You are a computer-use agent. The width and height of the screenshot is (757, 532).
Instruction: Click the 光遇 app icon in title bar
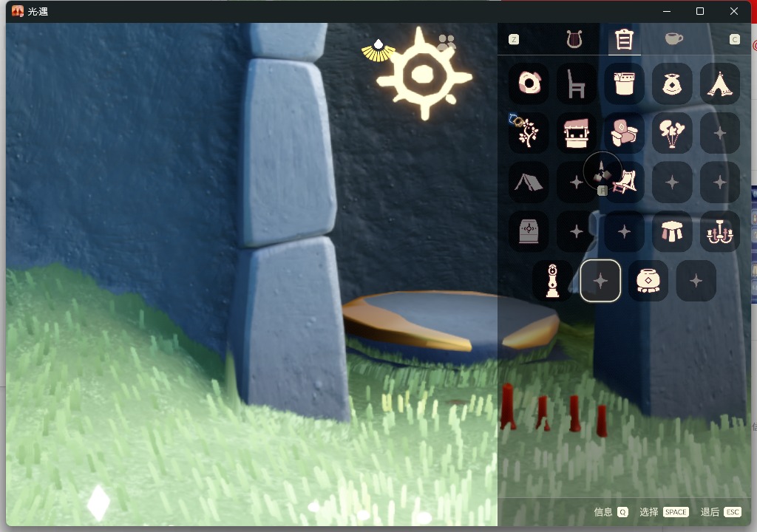(x=18, y=11)
